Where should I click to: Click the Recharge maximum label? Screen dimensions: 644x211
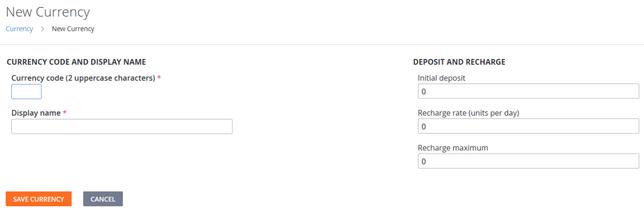tap(453, 148)
